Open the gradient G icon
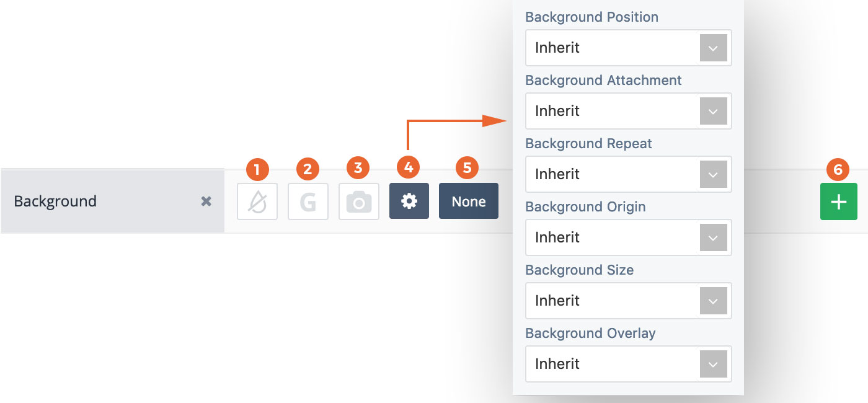Viewport: 868px width, 403px height. point(308,201)
